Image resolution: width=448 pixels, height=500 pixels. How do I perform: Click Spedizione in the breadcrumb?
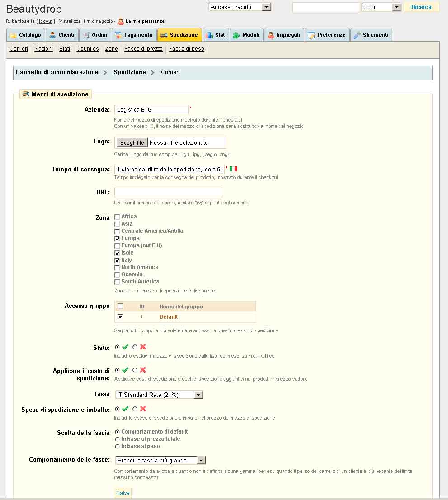coord(129,72)
